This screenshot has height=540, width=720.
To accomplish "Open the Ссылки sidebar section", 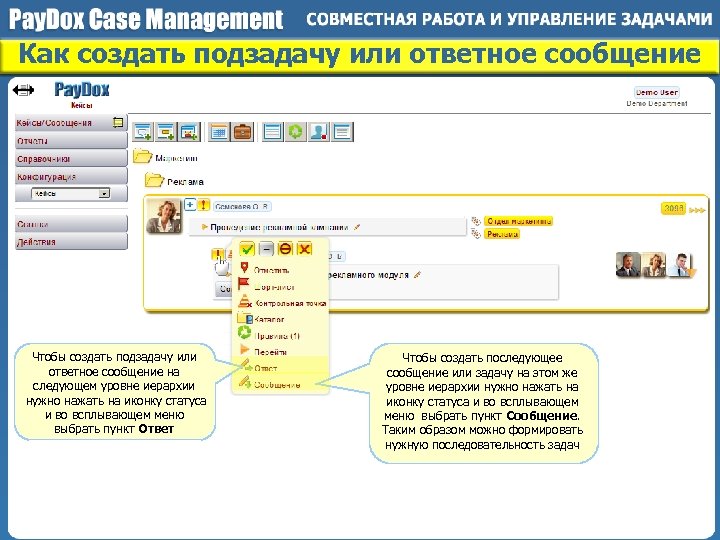I will (x=71, y=224).
